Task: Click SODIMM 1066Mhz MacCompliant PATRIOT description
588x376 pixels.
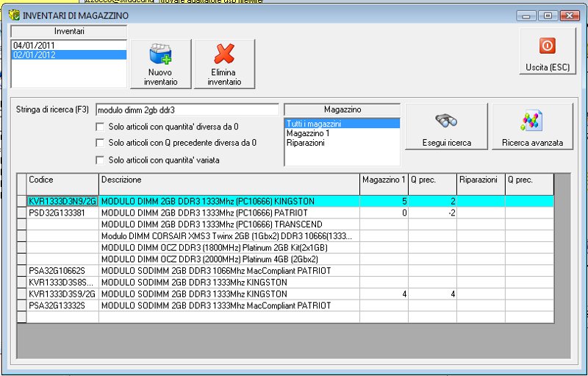Action: click(x=229, y=271)
